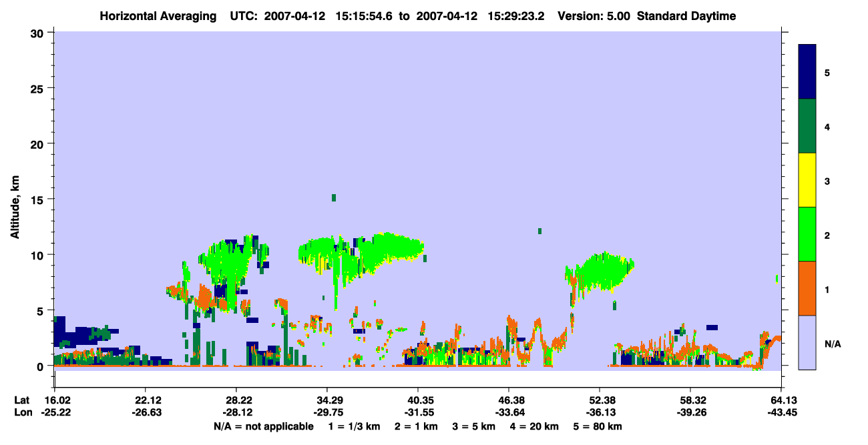Click the yellow color bar segment labeled 3
Image resolution: width=868 pixels, height=445 pixels.
[807, 180]
